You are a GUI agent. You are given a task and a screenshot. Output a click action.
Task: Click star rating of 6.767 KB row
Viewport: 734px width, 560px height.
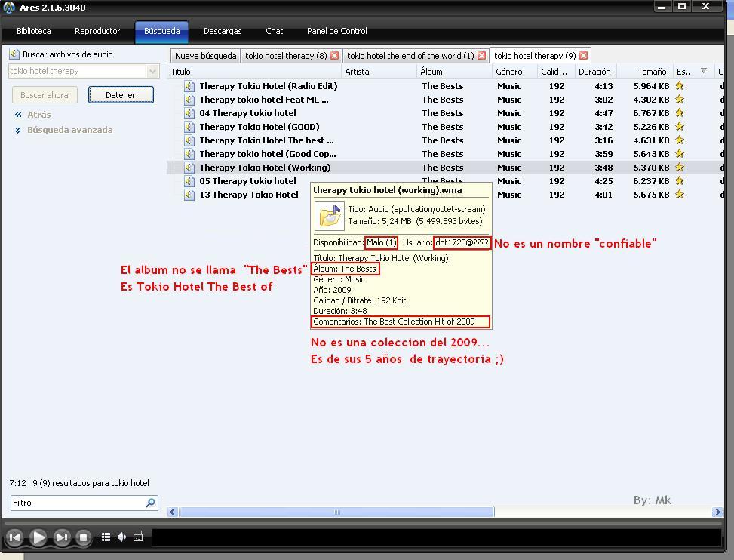[x=680, y=113]
